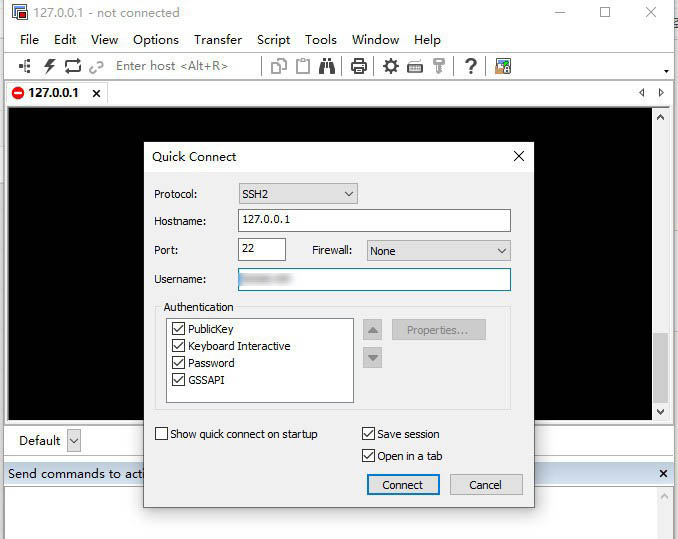Move authentication method up arrow

(x=372, y=331)
